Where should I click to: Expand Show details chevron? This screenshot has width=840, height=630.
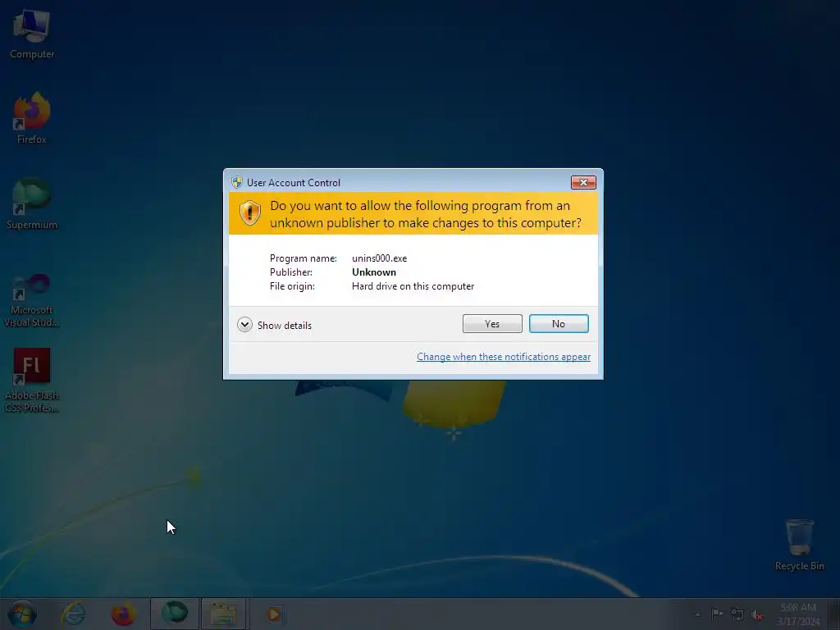[244, 325]
